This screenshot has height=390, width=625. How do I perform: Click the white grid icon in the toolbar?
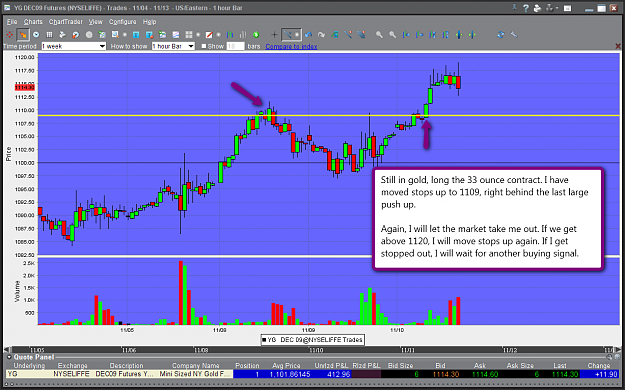(49, 35)
